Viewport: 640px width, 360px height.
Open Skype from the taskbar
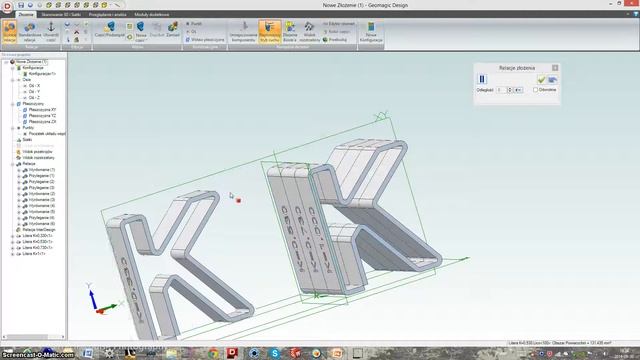(275, 353)
